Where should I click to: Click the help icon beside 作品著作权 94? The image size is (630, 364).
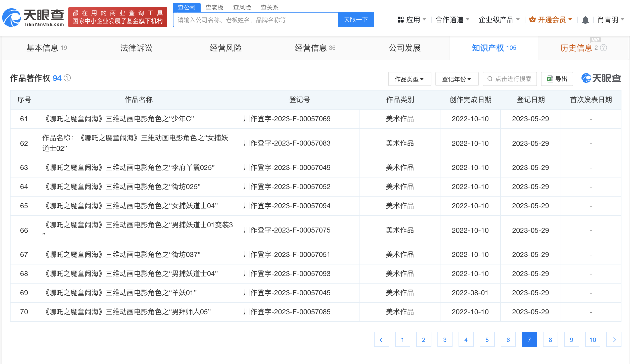coord(67,78)
